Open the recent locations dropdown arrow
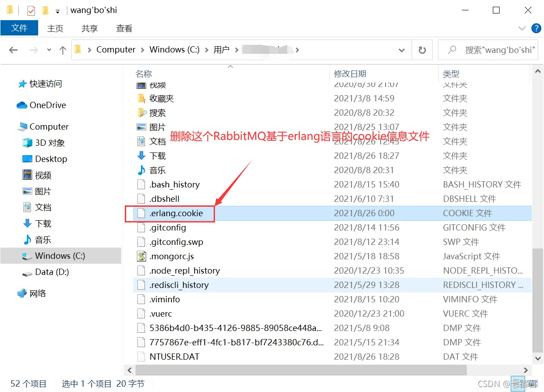The height and width of the screenshot is (392, 544). 49,50
